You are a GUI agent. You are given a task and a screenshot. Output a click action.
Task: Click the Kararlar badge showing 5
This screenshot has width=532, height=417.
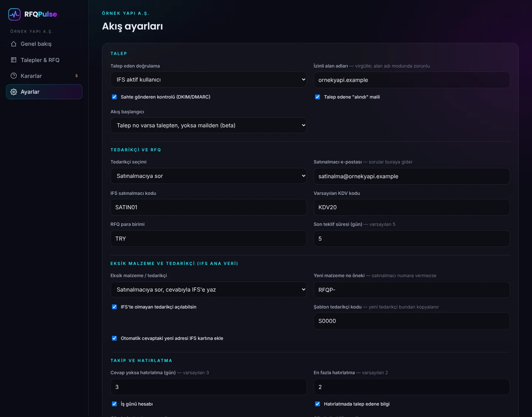[x=76, y=76]
